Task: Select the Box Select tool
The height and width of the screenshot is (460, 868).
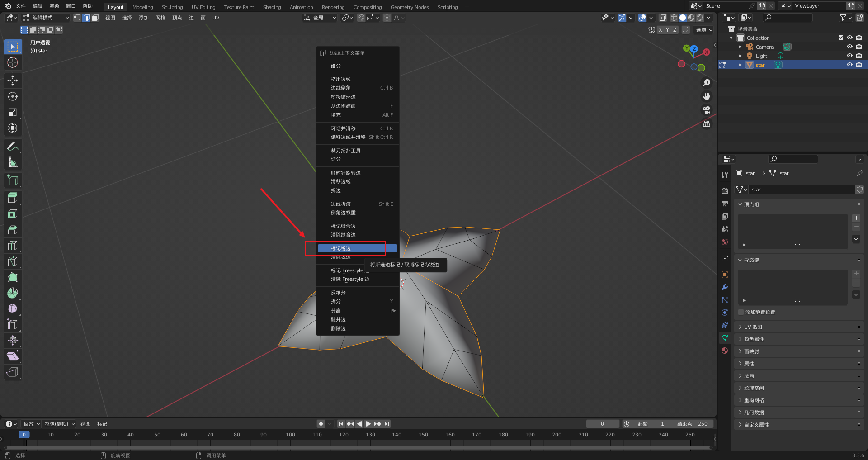Action: [13, 47]
